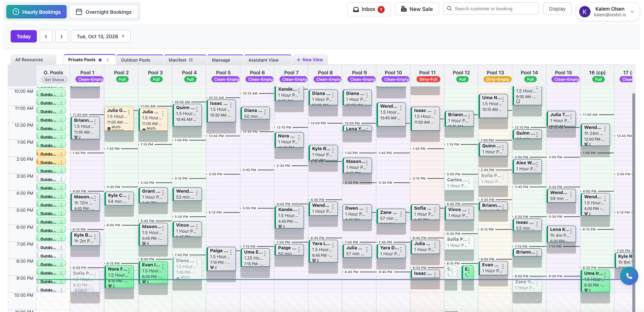The image size is (644, 312).
Task: Open kebab menu on Uma E's 1.25 hour booking
Action: point(265,254)
